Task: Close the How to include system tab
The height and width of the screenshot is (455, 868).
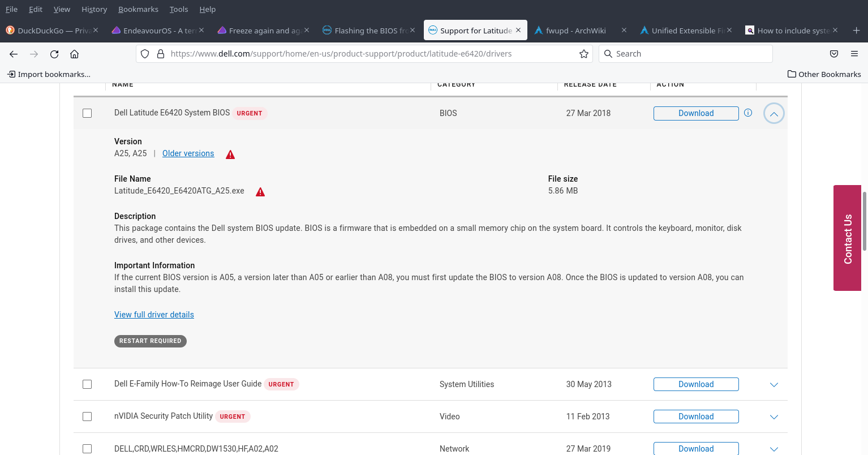Action: click(835, 30)
